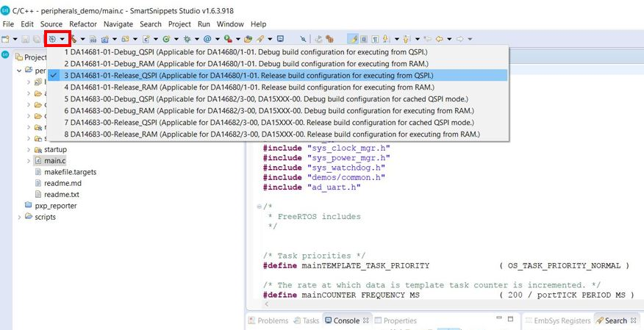This screenshot has width=644, height=330.
Task: Open the File menu
Action: click(x=8, y=24)
